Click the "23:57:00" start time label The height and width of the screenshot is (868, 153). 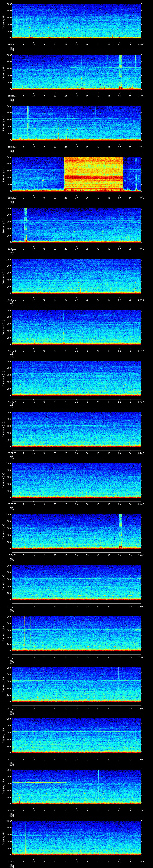pyautogui.click(x=12, y=708)
